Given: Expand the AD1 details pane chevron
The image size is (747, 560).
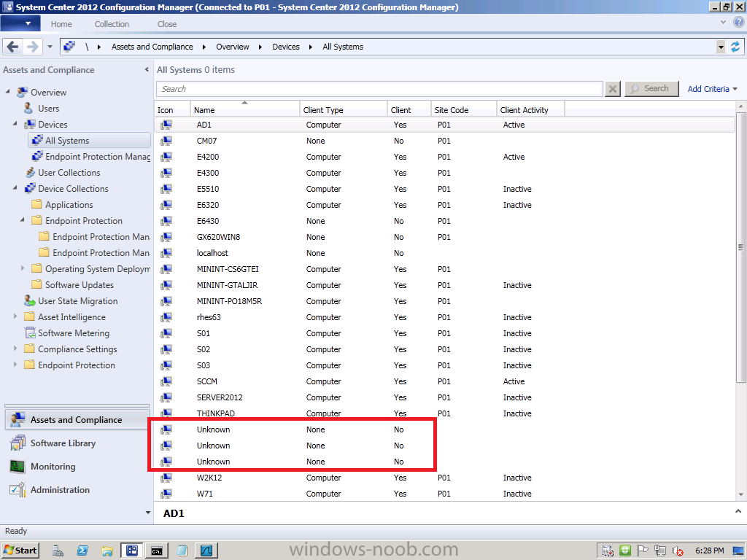Looking at the screenshot, I should tap(738, 511).
